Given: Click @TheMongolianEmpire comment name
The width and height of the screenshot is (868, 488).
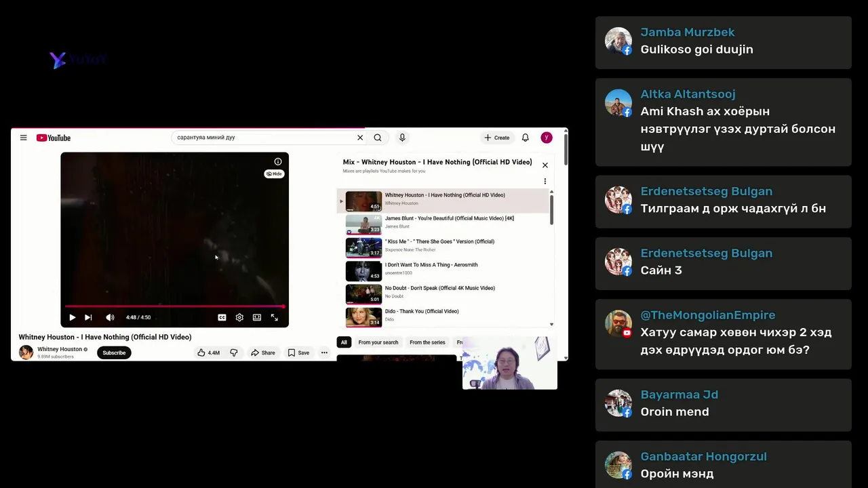Looking at the screenshot, I should tap(708, 315).
